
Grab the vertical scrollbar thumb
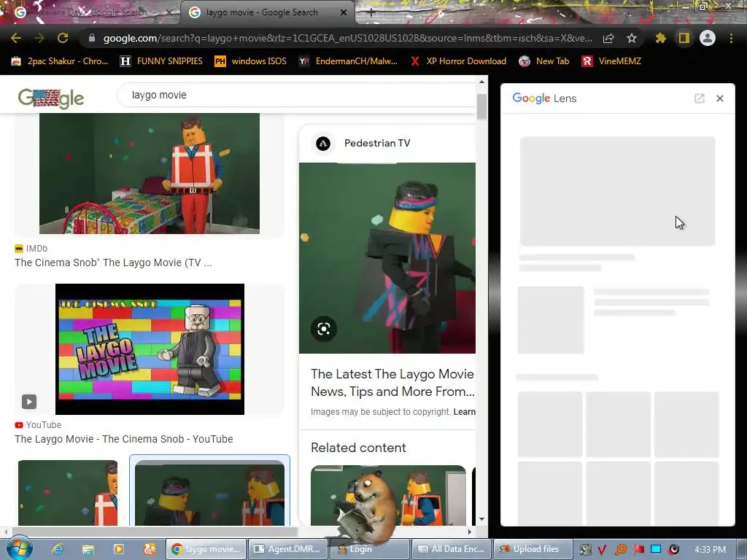482,106
